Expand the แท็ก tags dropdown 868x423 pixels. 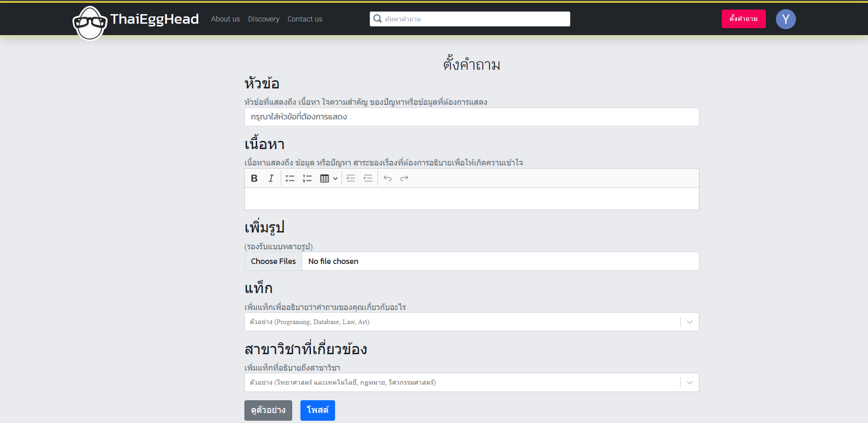(x=689, y=322)
